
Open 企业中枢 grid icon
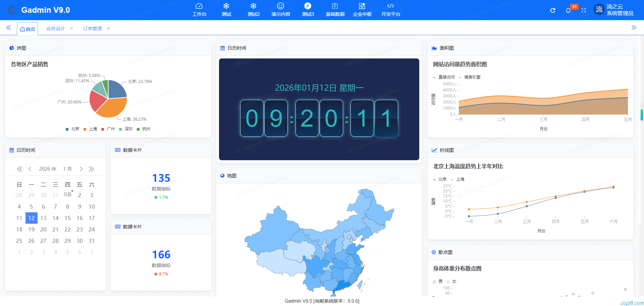tap(362, 6)
